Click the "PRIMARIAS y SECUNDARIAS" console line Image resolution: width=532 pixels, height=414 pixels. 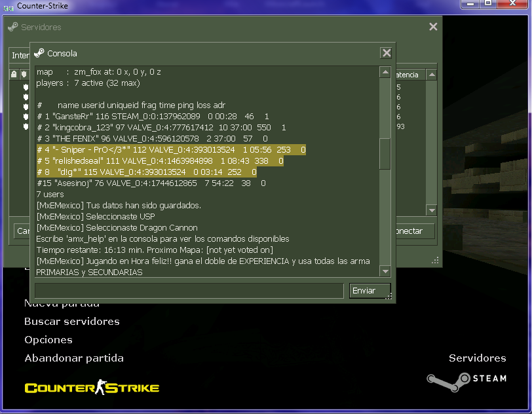pos(89,272)
